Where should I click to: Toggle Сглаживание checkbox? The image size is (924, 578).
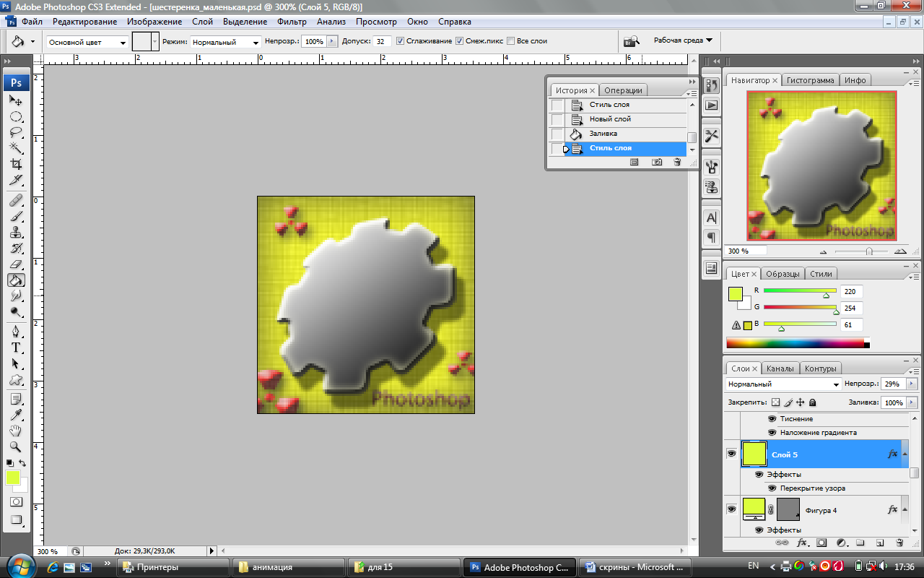[x=401, y=41]
